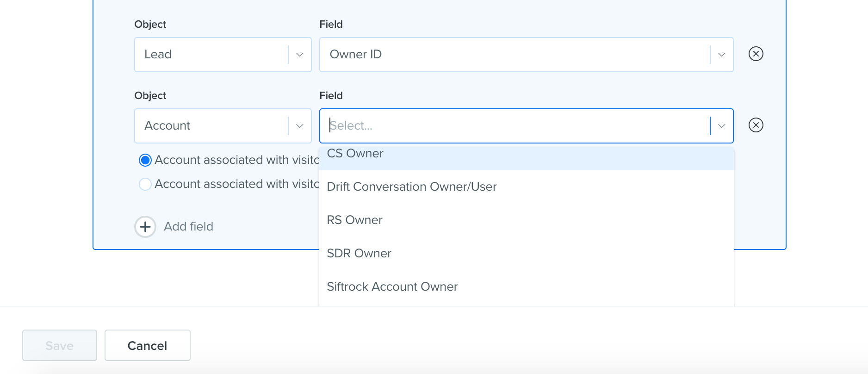Click the Save button

click(x=60, y=345)
